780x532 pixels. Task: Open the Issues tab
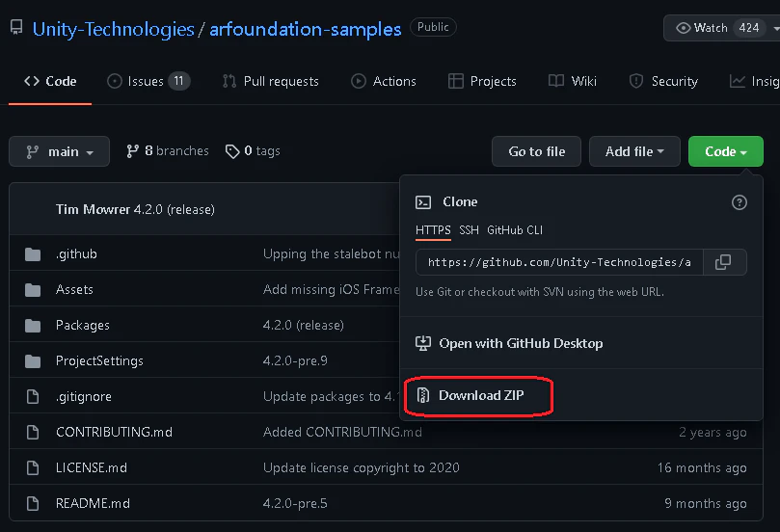(148, 81)
